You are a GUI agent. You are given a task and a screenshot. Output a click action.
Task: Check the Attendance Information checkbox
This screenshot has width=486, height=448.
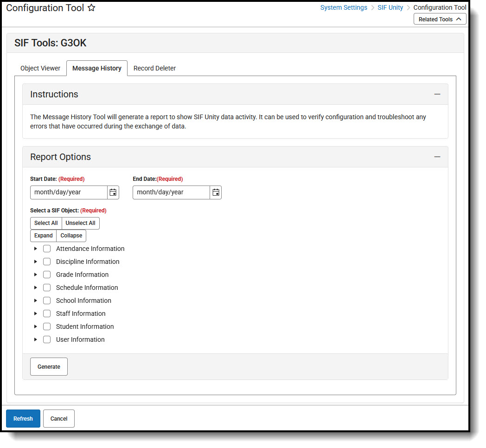(x=47, y=249)
